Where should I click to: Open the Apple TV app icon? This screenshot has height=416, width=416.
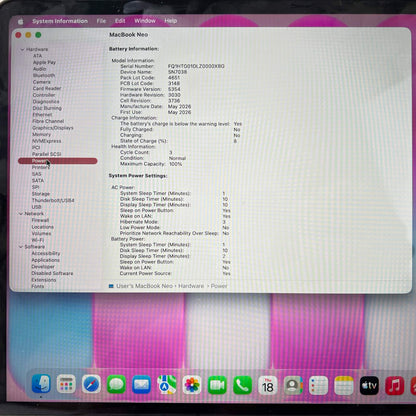pyautogui.click(x=369, y=385)
